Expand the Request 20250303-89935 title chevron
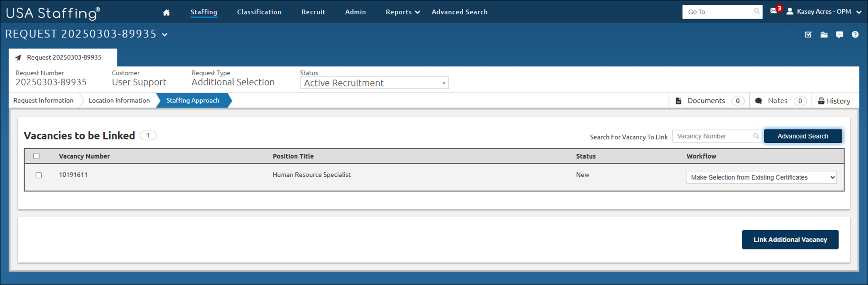This screenshot has height=285, width=868. pos(165,35)
